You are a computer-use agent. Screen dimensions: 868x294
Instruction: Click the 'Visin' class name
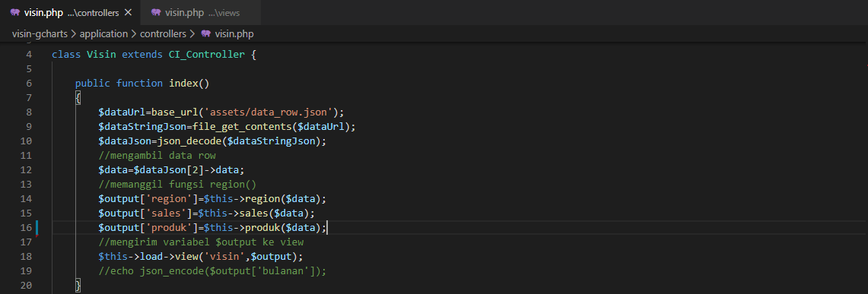tap(100, 55)
